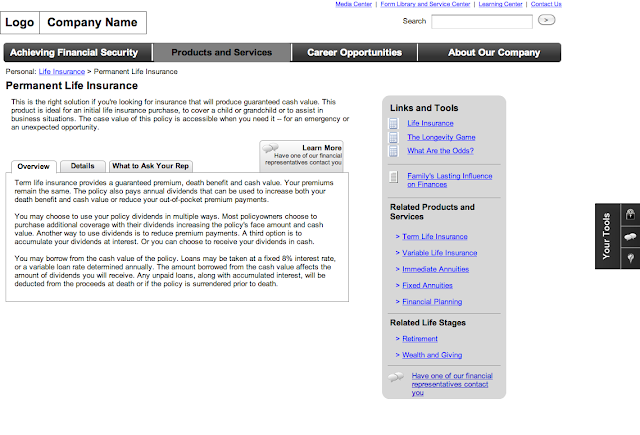The height and width of the screenshot is (435, 640).
Task: Open Life Insurance link in Links and Tools
Action: coord(430,123)
